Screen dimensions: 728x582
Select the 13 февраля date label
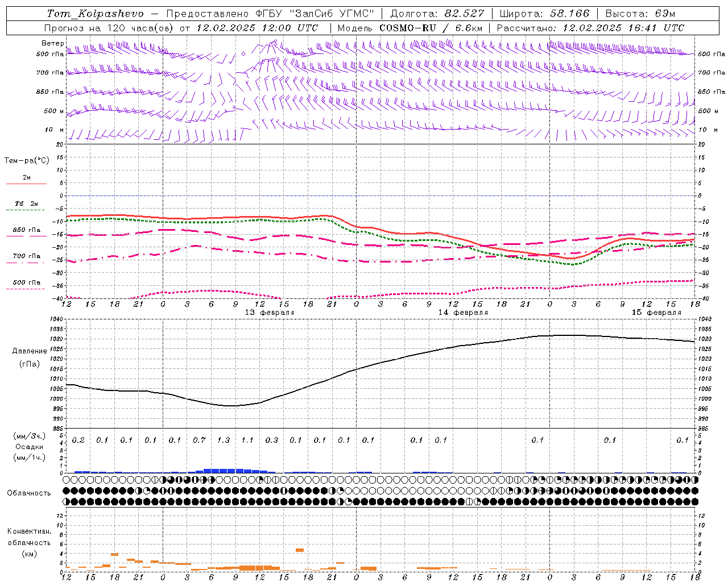[270, 313]
